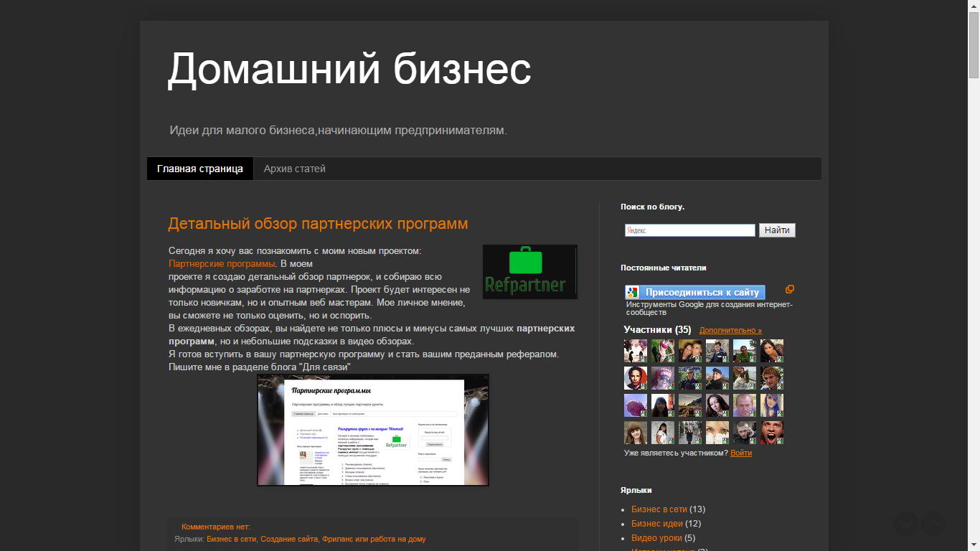
Task: Open the screaming face avatar in the bottom row
Action: (x=772, y=433)
